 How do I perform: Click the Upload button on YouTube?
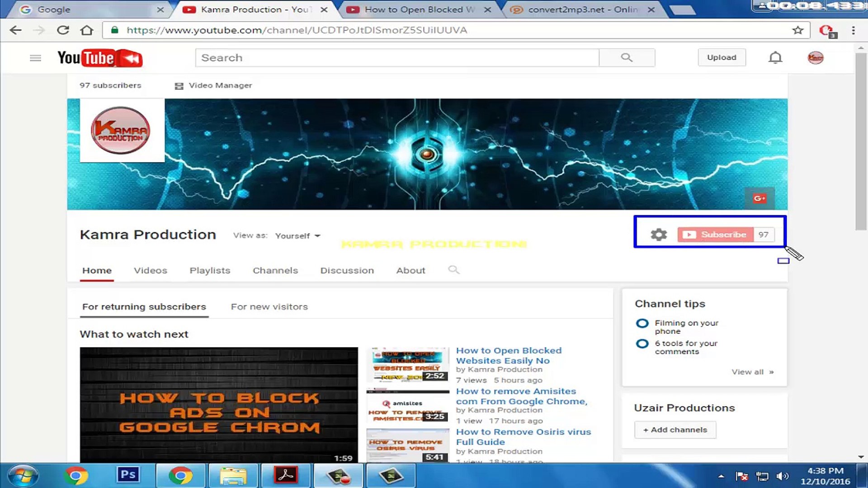click(722, 57)
